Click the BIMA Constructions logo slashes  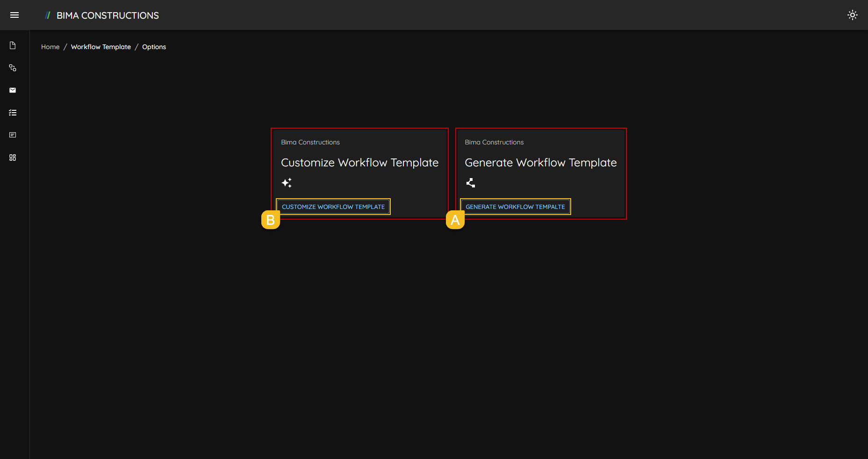tap(48, 15)
